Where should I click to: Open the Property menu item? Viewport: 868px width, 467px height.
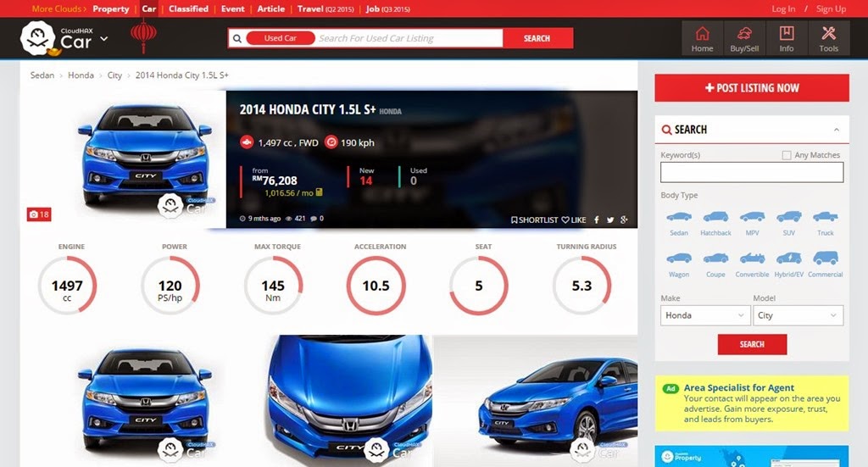click(111, 8)
